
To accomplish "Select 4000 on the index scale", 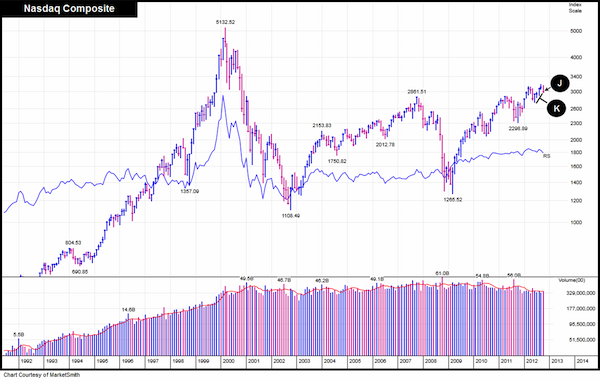I will pos(576,57).
